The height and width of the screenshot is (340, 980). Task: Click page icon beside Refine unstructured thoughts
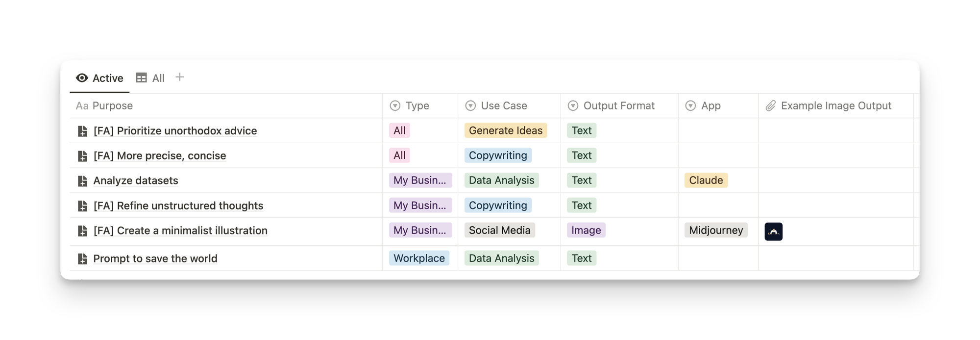83,206
